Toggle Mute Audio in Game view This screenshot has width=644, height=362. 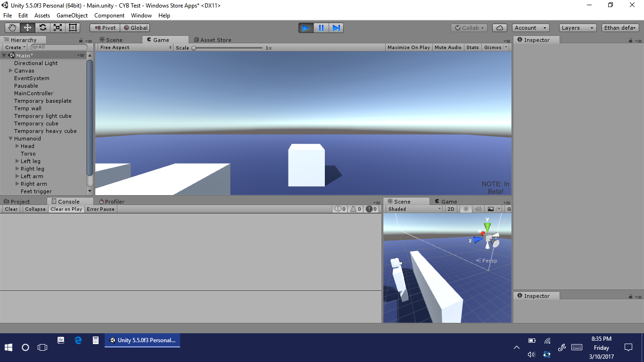pyautogui.click(x=448, y=48)
